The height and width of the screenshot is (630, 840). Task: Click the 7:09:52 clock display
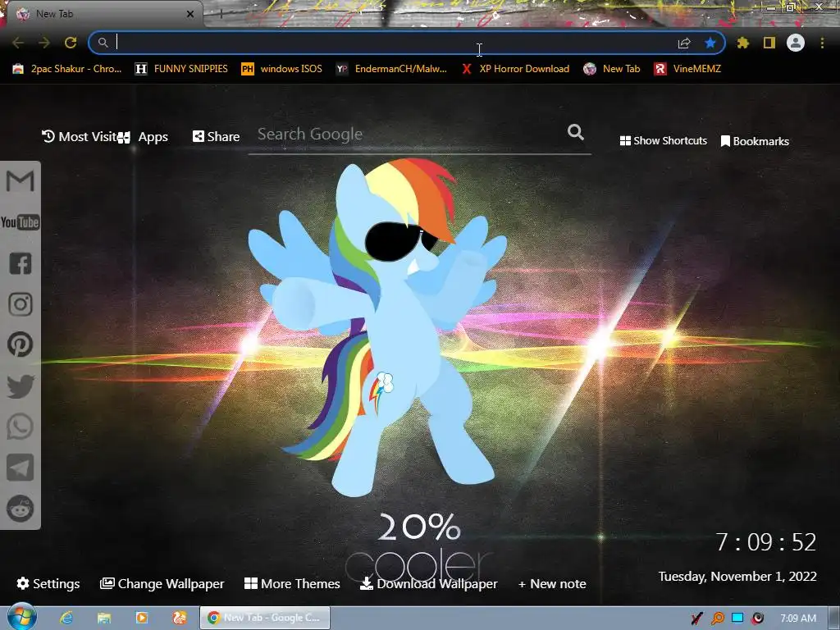[765, 542]
